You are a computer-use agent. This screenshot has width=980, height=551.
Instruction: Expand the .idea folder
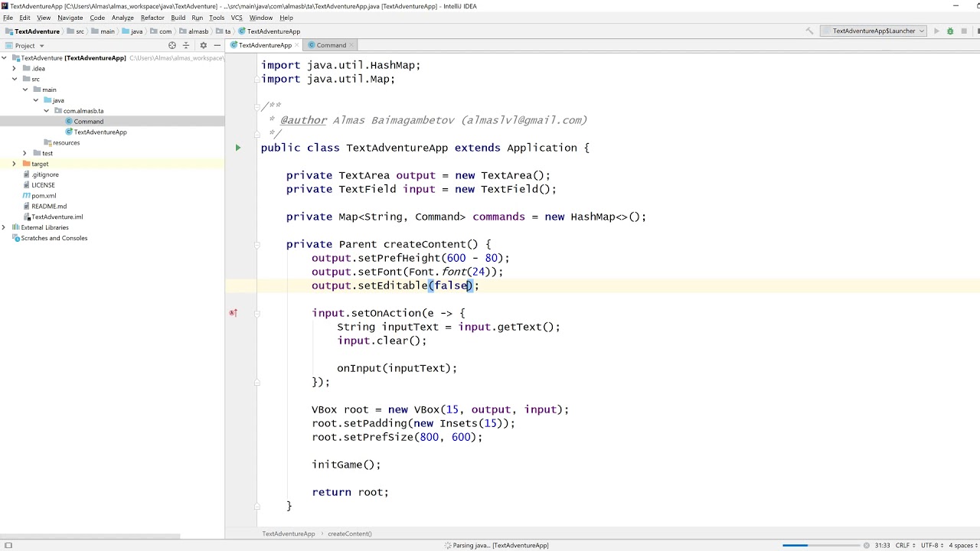click(14, 69)
